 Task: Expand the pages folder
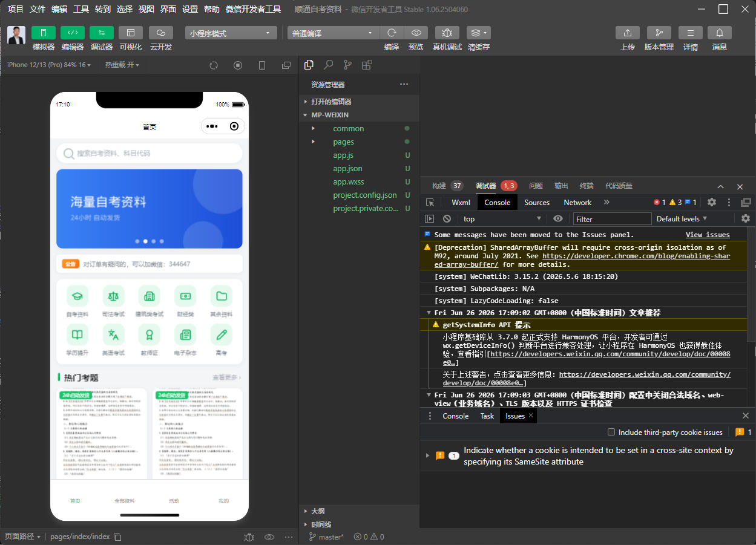[x=360, y=142]
